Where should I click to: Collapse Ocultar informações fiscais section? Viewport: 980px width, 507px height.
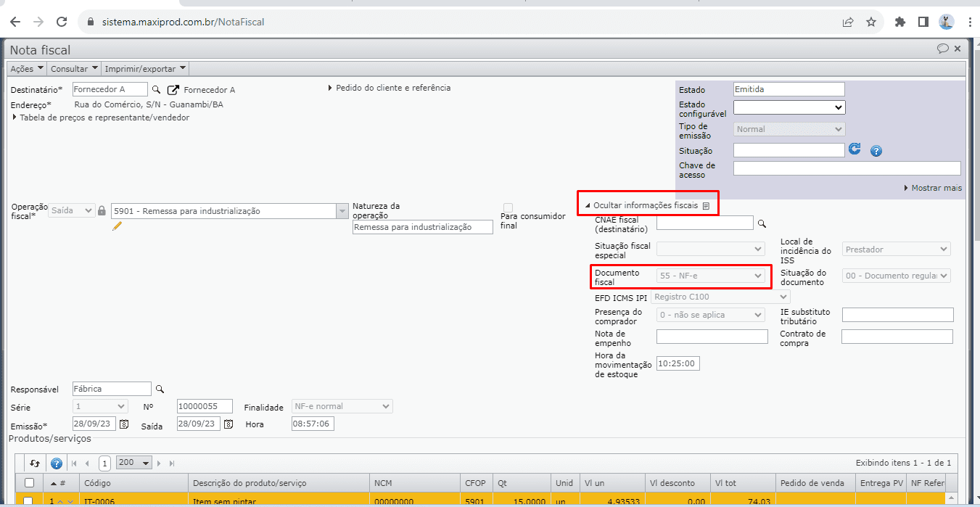coord(641,205)
